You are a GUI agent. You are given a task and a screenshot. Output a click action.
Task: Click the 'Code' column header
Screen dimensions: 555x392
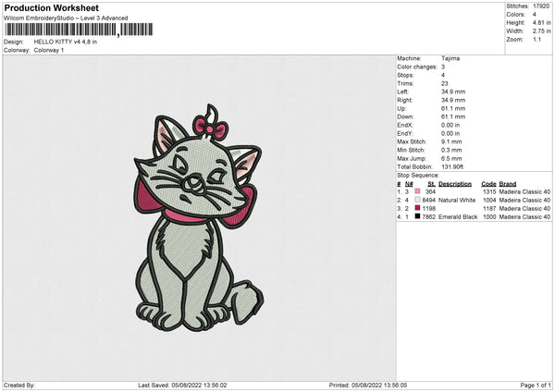pos(488,184)
